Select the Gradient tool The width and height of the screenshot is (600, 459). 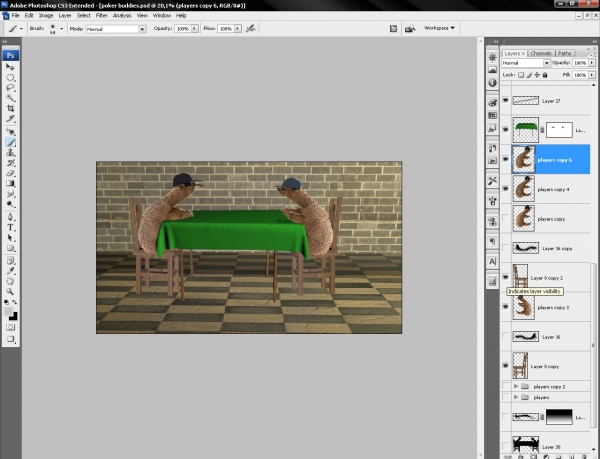(10, 184)
